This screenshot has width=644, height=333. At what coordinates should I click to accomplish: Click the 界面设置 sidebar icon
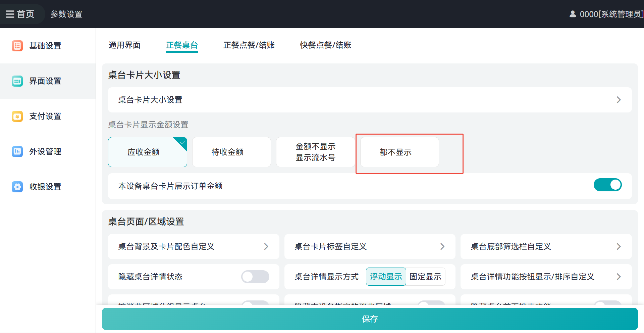(17, 81)
